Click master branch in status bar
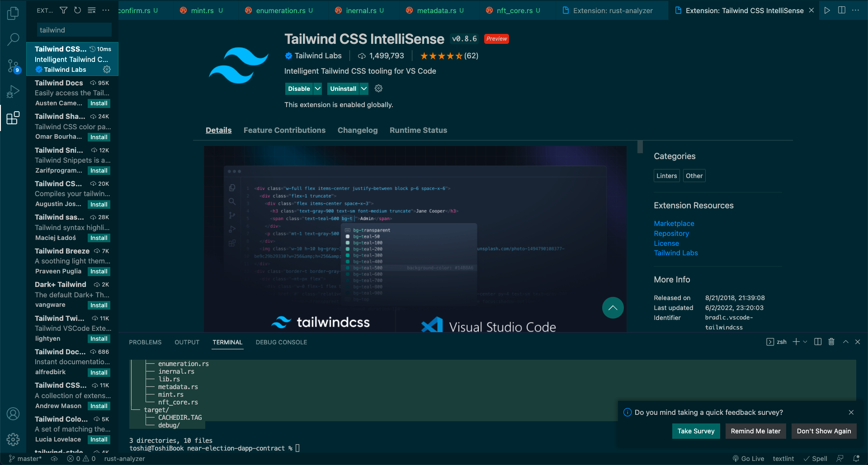The image size is (868, 465). point(25,458)
